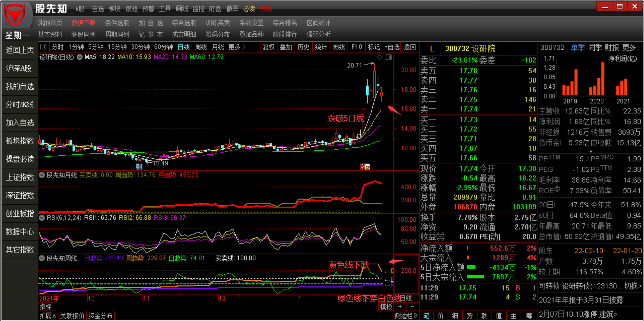Open 财报 in the finance panel
The image size is (644, 321).
click(x=612, y=48)
